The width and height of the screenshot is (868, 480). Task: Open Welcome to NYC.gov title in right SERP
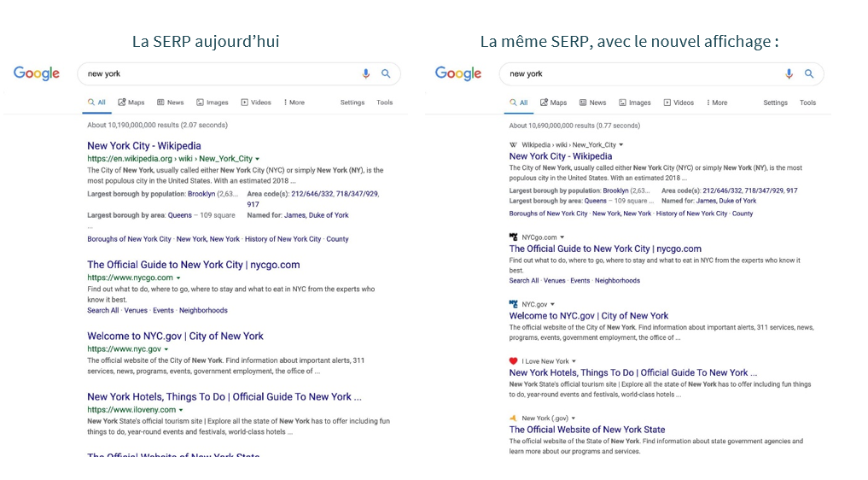pos(588,316)
